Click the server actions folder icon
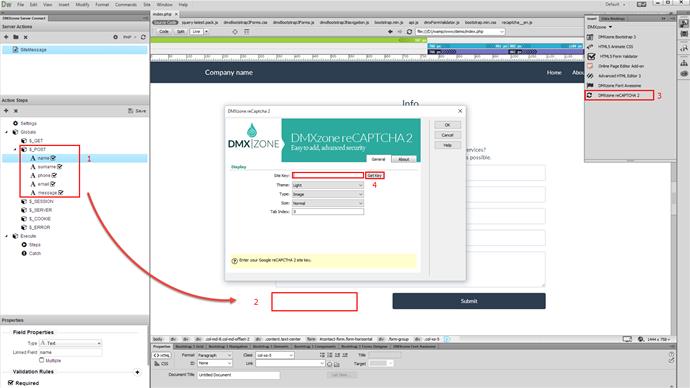The height and width of the screenshot is (388, 690). click(x=16, y=37)
